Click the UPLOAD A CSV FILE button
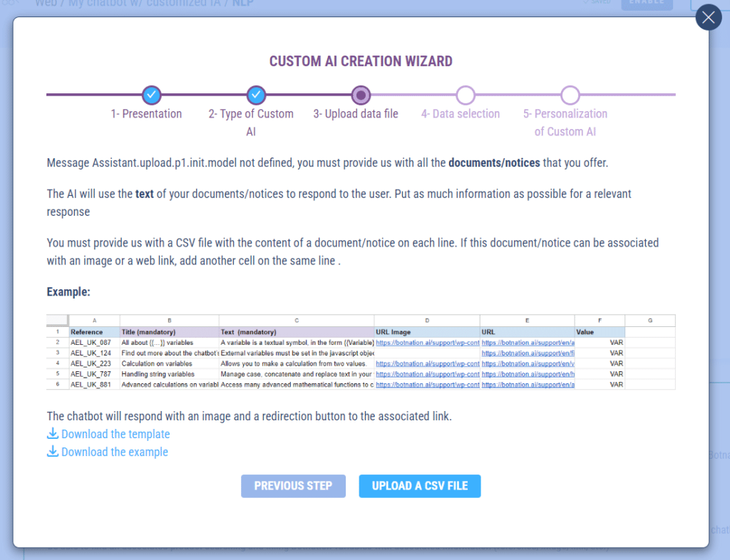730x560 pixels. click(x=419, y=486)
